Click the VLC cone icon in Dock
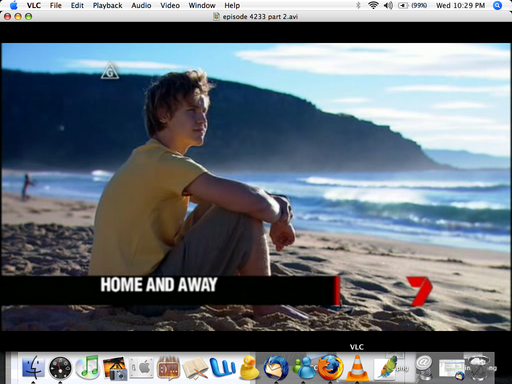The height and width of the screenshot is (384, 512). [357, 368]
